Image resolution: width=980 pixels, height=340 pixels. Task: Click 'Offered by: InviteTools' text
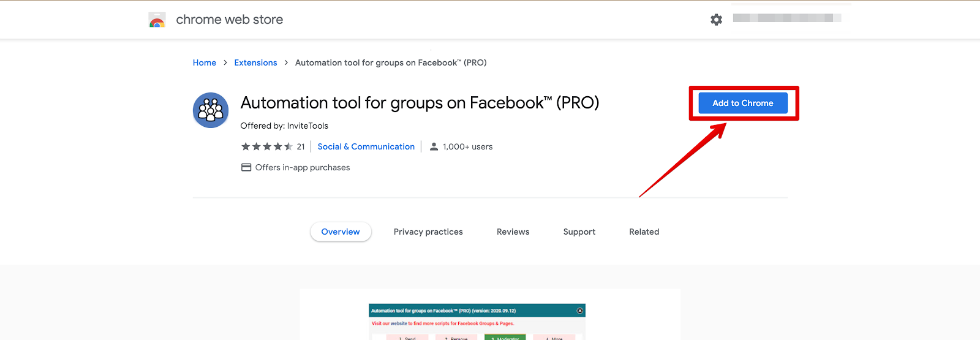pos(284,126)
